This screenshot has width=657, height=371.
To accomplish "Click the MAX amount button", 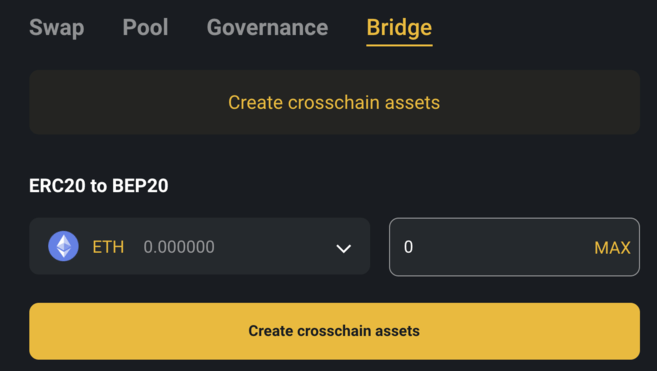I will point(612,248).
